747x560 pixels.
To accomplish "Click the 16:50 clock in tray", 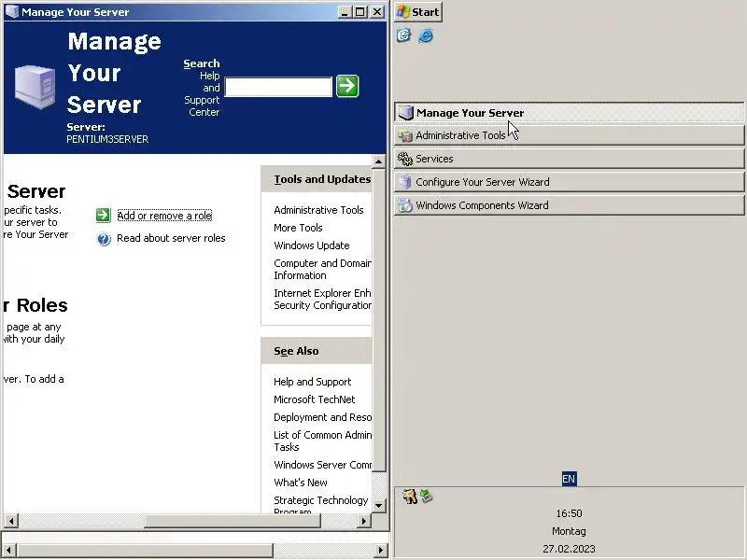I will tap(569, 513).
